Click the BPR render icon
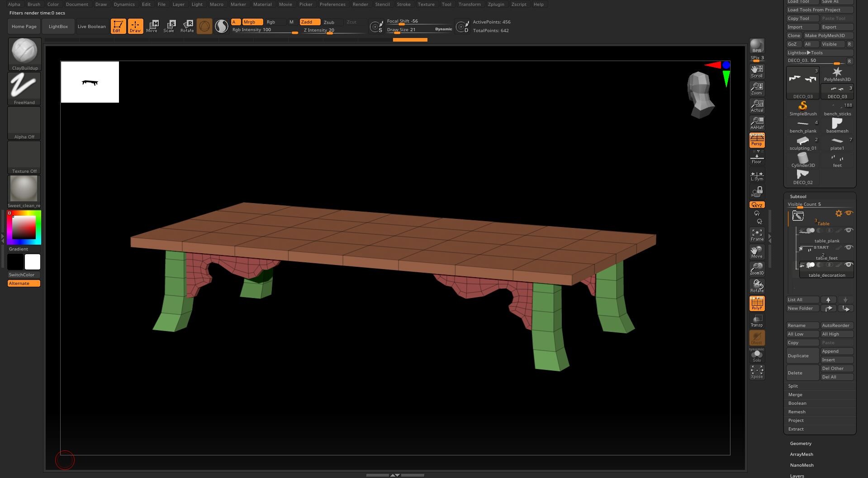Image resolution: width=868 pixels, height=478 pixels. click(x=757, y=46)
